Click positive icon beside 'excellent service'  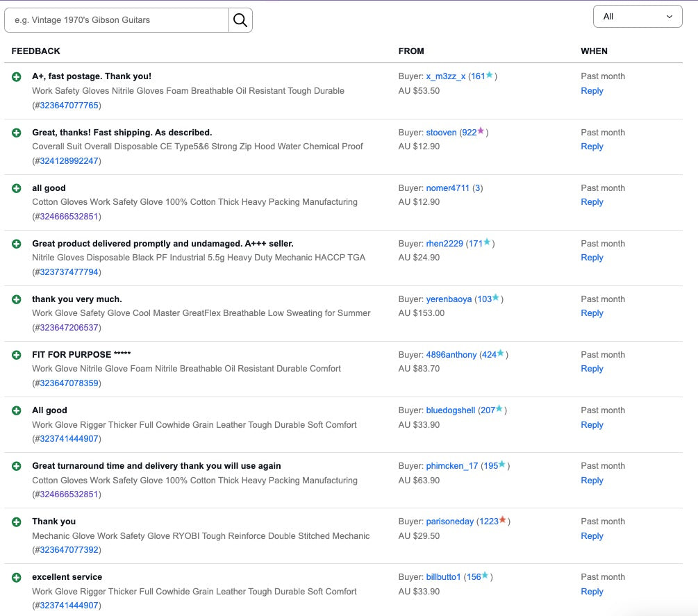click(x=17, y=577)
